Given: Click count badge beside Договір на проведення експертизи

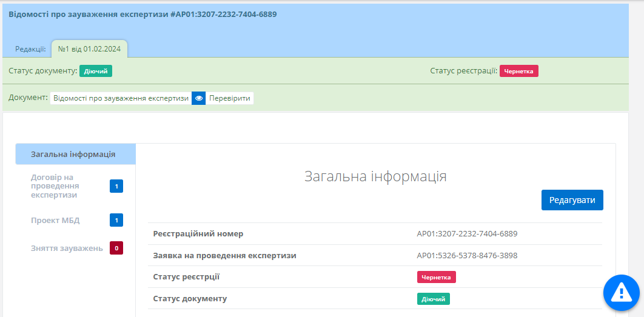Looking at the screenshot, I should click(x=116, y=186).
